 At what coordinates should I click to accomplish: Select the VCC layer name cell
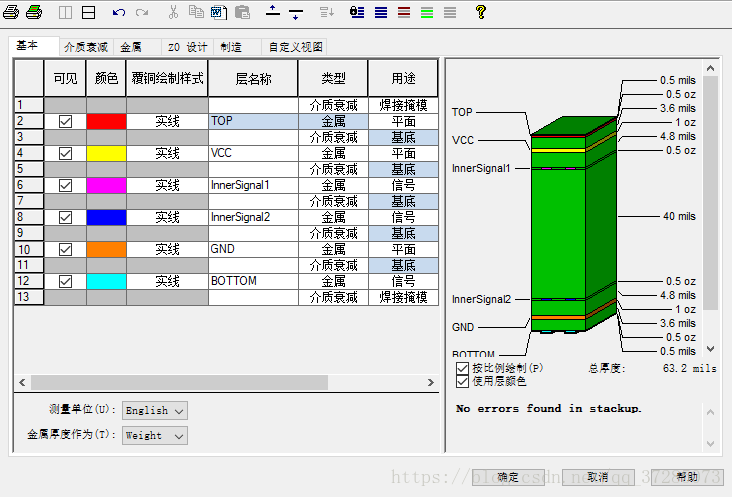click(x=253, y=154)
